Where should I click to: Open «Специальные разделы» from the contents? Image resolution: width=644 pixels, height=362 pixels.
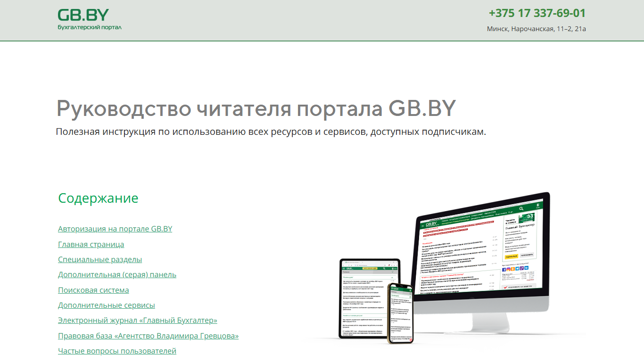point(100,260)
